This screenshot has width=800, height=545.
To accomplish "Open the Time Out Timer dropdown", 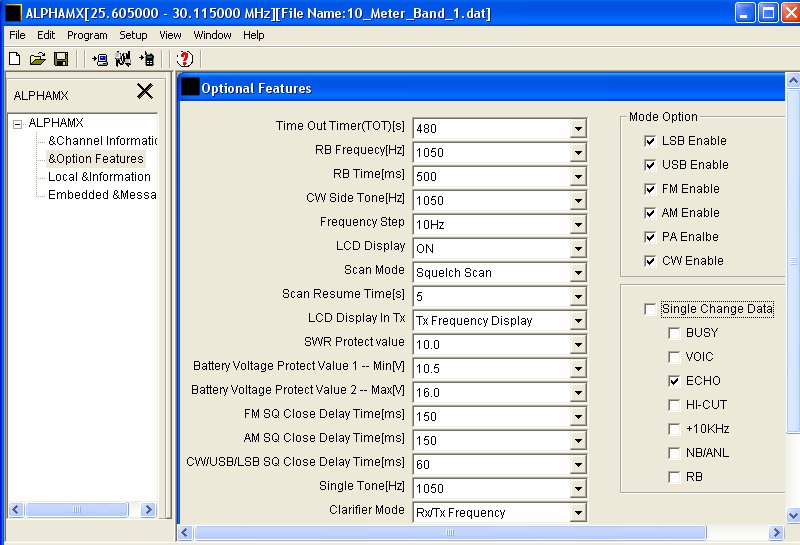I will point(577,129).
